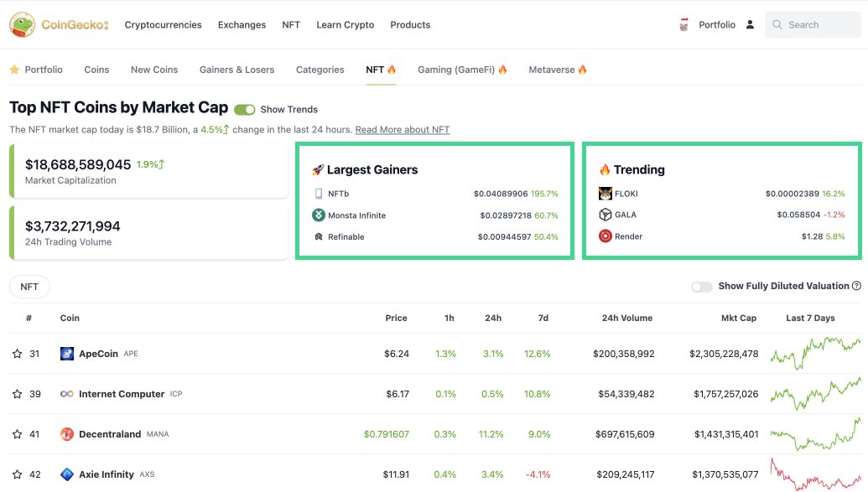The image size is (868, 492).
Task: Click Monsta Infinite in Largest Gainers
Action: 357,215
